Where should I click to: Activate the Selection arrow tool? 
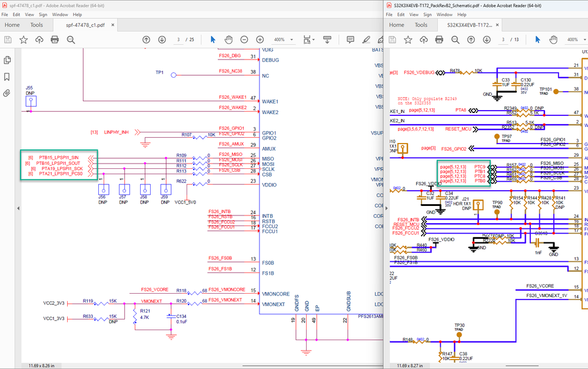click(x=212, y=39)
